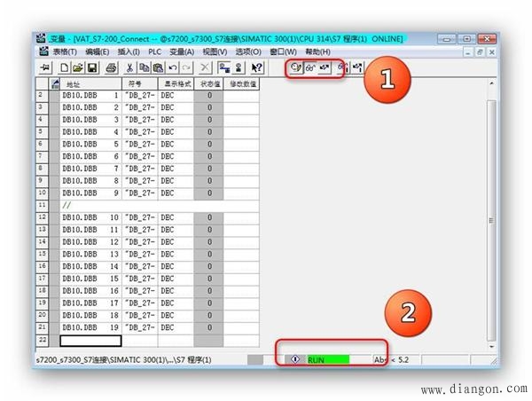Screen dimensions: 532x401
Task: Click the project path text in status bar
Action: (124, 359)
